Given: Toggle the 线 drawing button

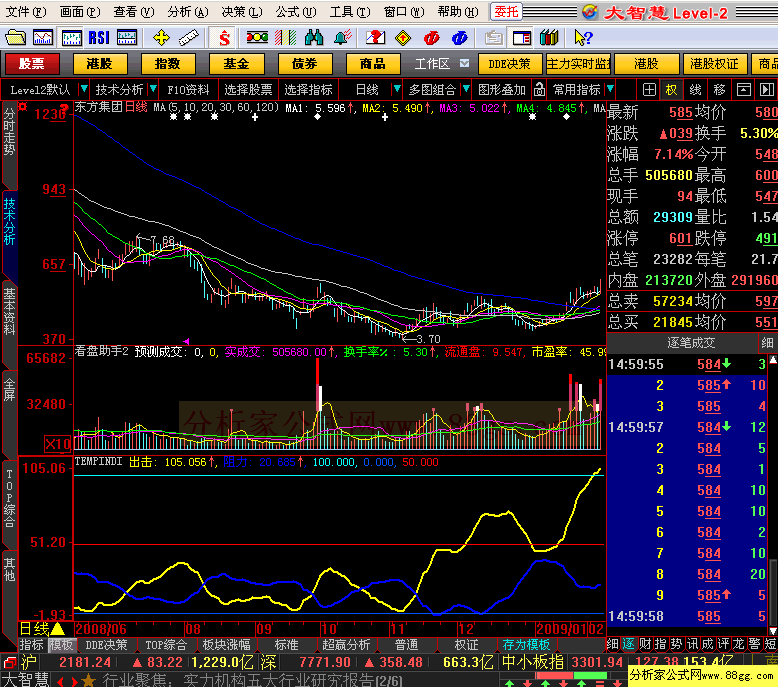Looking at the screenshot, I should pyautogui.click(x=696, y=90).
